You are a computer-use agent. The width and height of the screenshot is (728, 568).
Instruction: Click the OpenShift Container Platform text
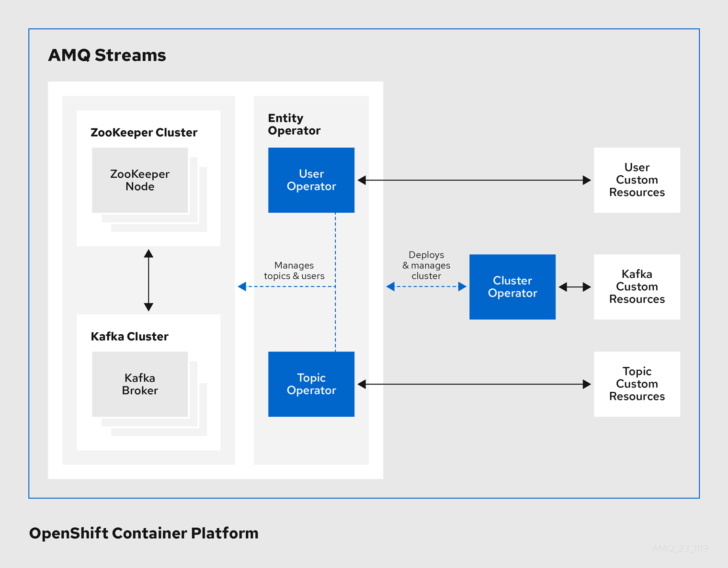(144, 533)
